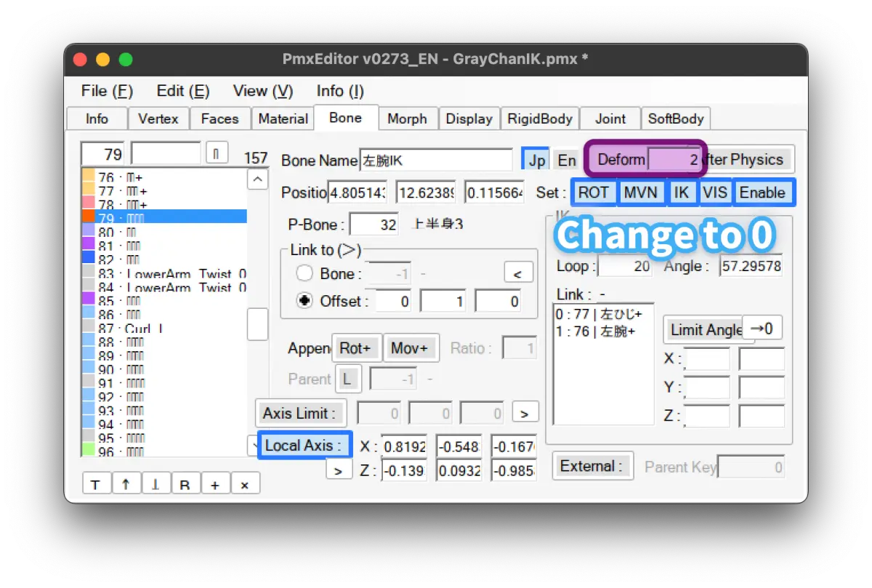This screenshot has width=872, height=588.
Task: Switch to the SoftBody tab
Action: pos(676,118)
